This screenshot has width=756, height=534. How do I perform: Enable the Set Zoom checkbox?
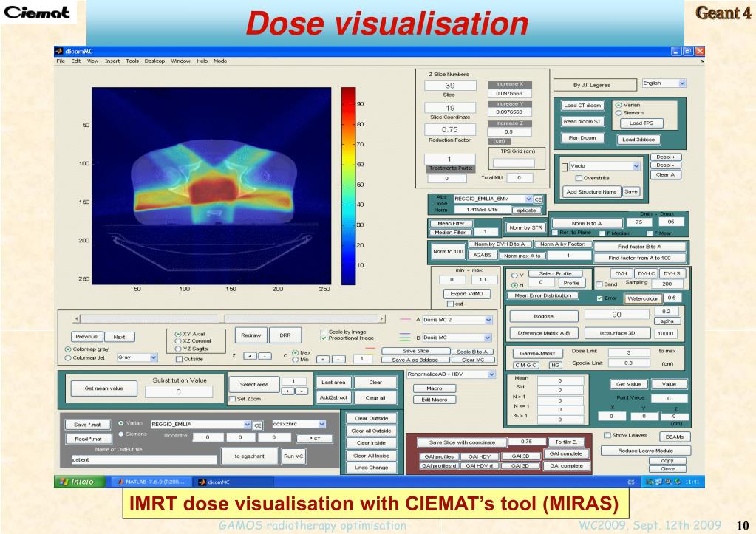[x=232, y=399]
